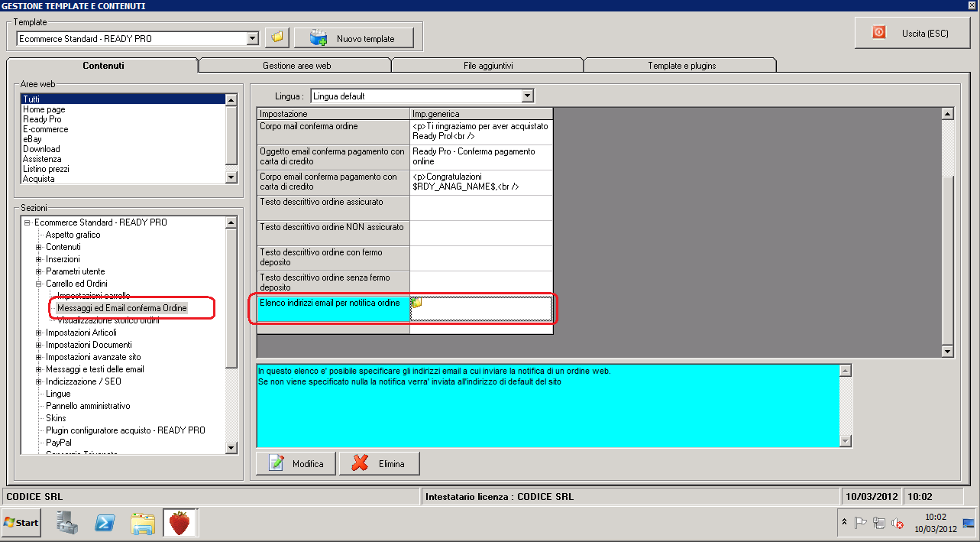This screenshot has height=542, width=980.
Task: Click scroll down arrow of description box
Action: click(x=845, y=441)
